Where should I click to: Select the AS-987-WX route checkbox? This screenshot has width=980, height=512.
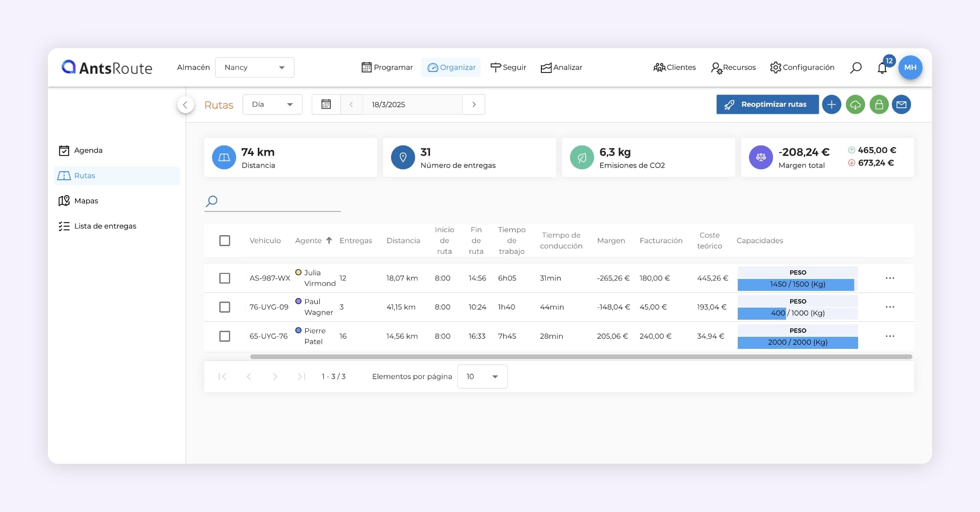[x=225, y=278]
